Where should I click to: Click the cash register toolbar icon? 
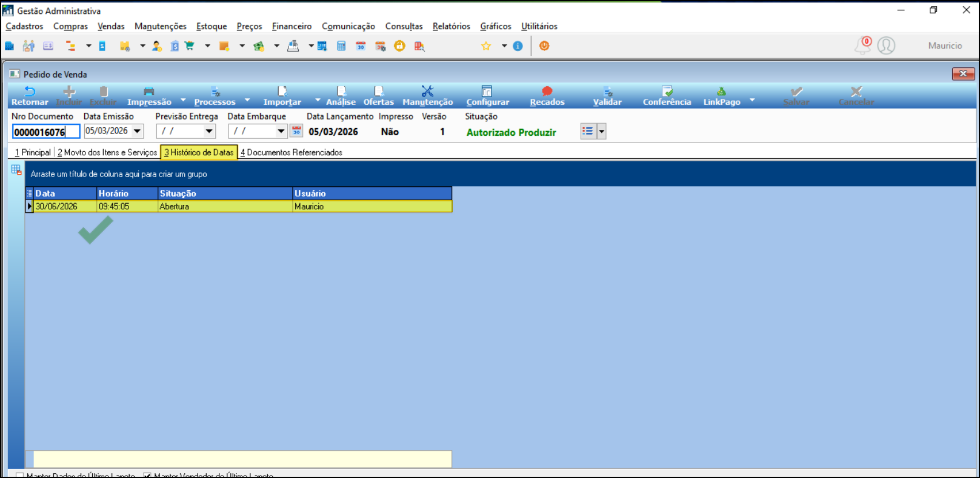tap(293, 46)
